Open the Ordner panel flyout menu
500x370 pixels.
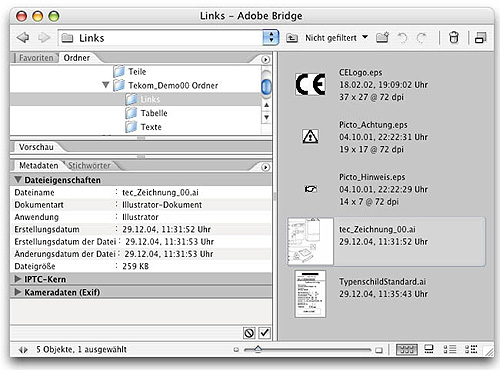(x=265, y=60)
